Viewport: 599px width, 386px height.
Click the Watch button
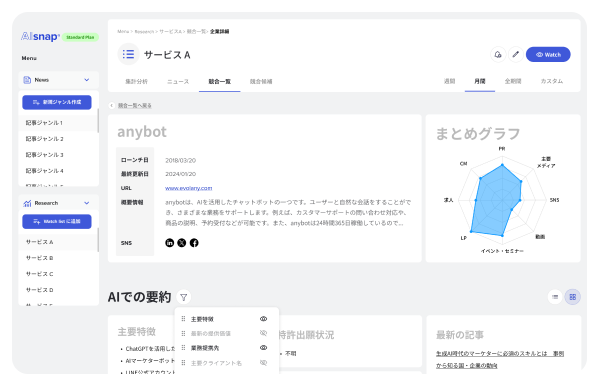[x=548, y=55]
